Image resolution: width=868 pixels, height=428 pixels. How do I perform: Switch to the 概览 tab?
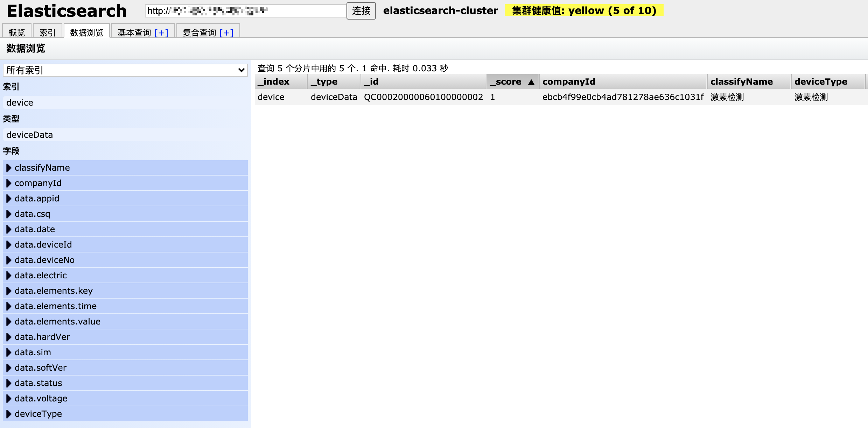tap(17, 33)
